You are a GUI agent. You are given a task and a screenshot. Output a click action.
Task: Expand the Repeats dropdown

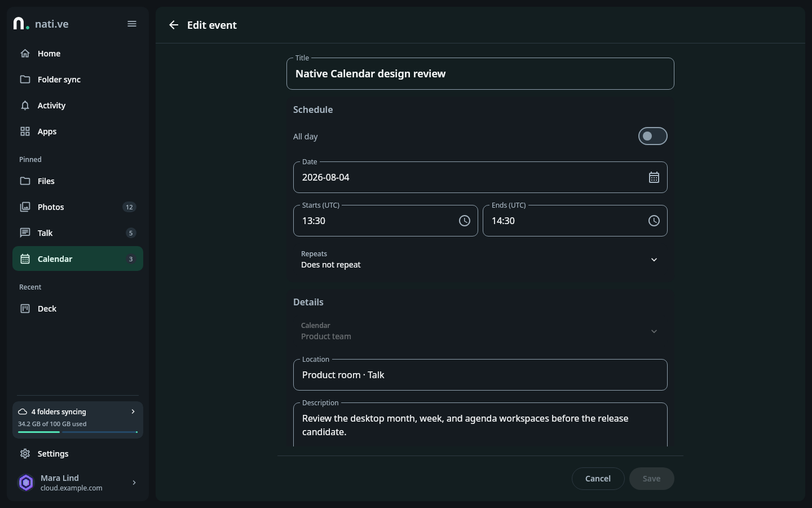(480, 260)
